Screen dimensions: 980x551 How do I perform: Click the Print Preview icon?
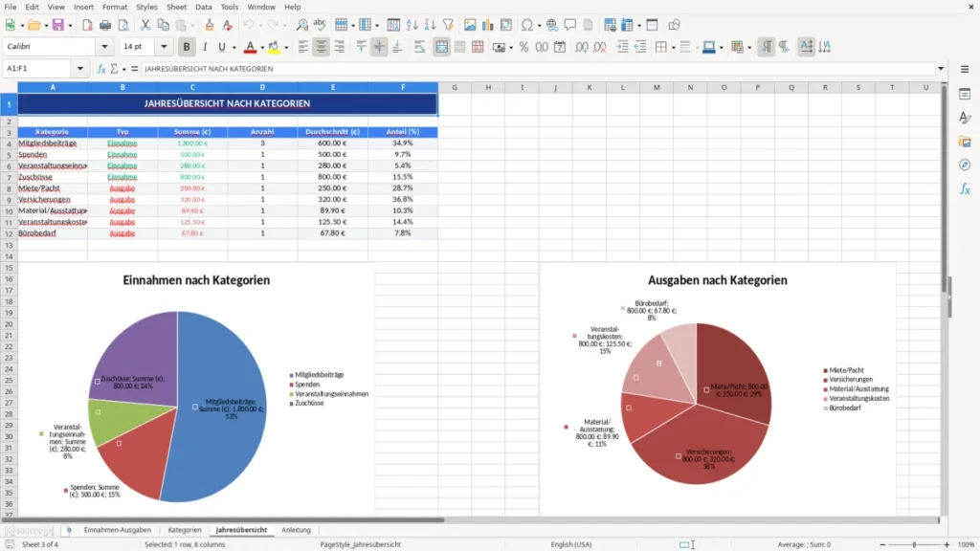point(123,25)
